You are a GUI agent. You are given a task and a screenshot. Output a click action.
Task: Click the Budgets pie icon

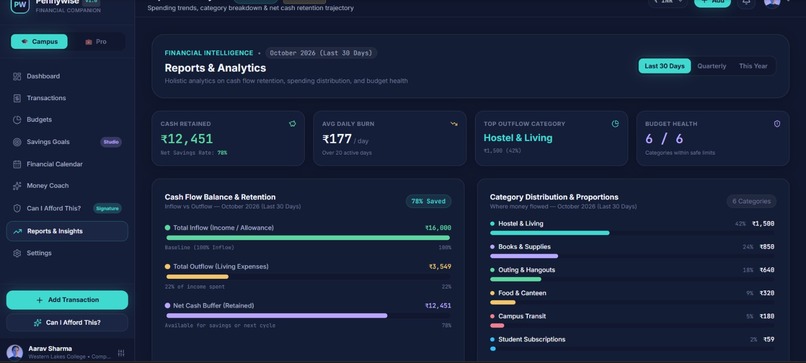[x=17, y=119]
